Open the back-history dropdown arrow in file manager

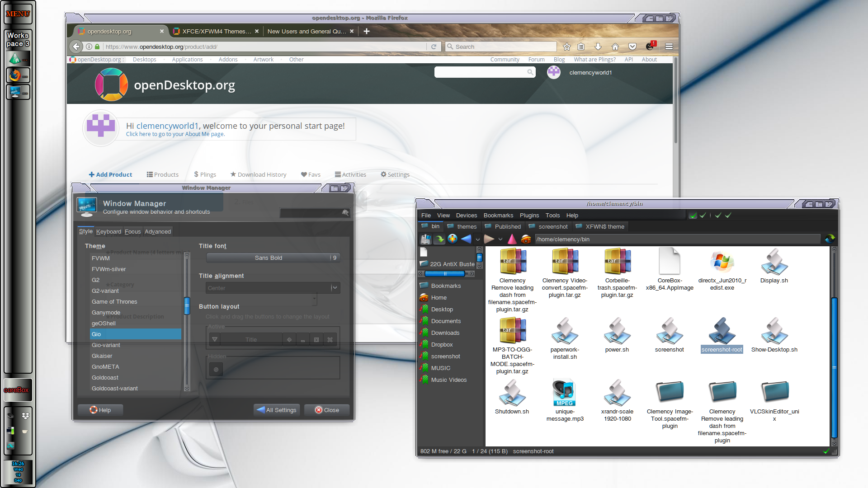(x=477, y=239)
